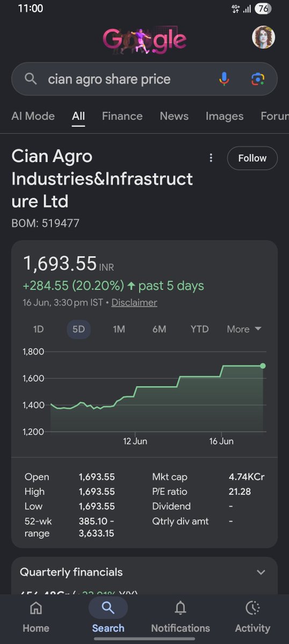Image resolution: width=289 pixels, height=644 pixels.
Task: Expand the Quarterly financials section
Action: [144, 572]
